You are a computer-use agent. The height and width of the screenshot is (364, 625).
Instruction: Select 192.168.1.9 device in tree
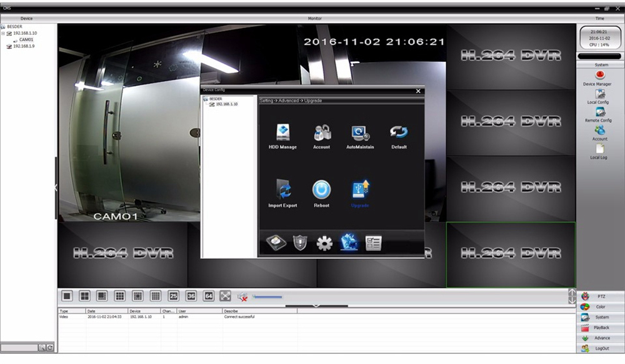pyautogui.click(x=24, y=46)
